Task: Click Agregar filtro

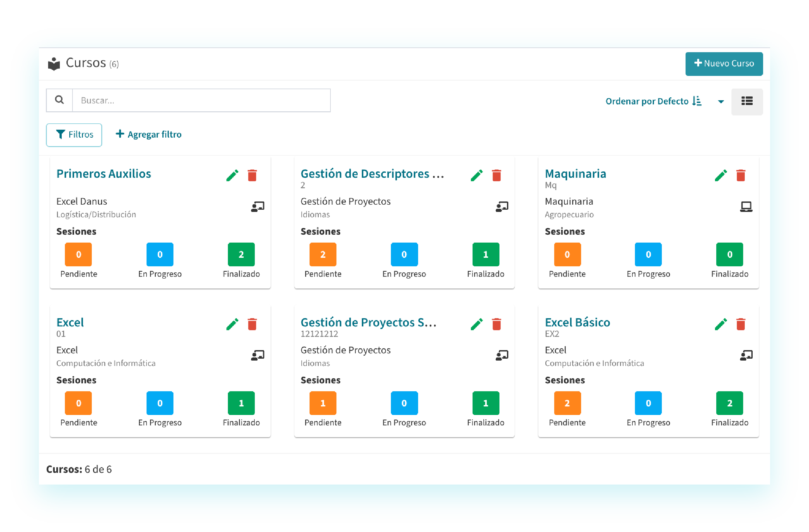Action: 148,134
